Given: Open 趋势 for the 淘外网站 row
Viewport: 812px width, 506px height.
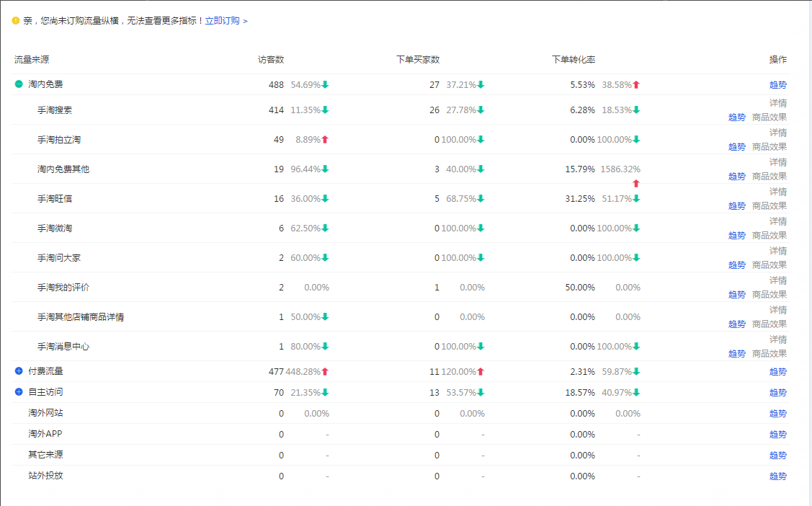Looking at the screenshot, I should pos(778,413).
